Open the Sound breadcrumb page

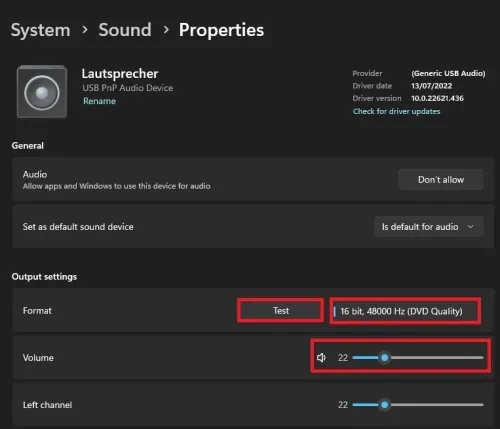click(125, 30)
